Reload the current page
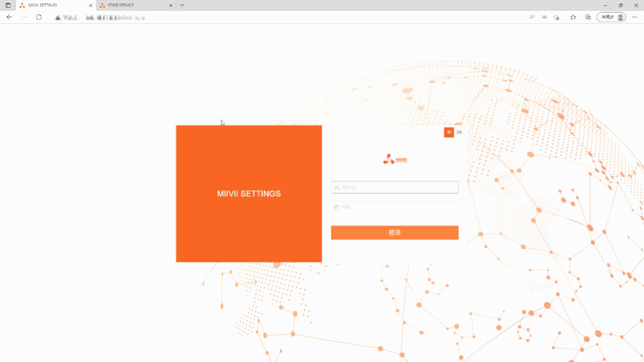644x362 pixels. [x=39, y=17]
